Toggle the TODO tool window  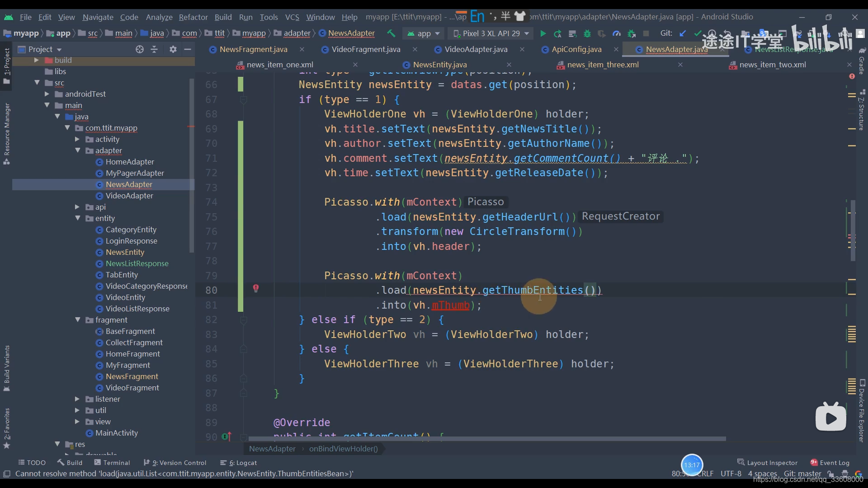pyautogui.click(x=32, y=463)
